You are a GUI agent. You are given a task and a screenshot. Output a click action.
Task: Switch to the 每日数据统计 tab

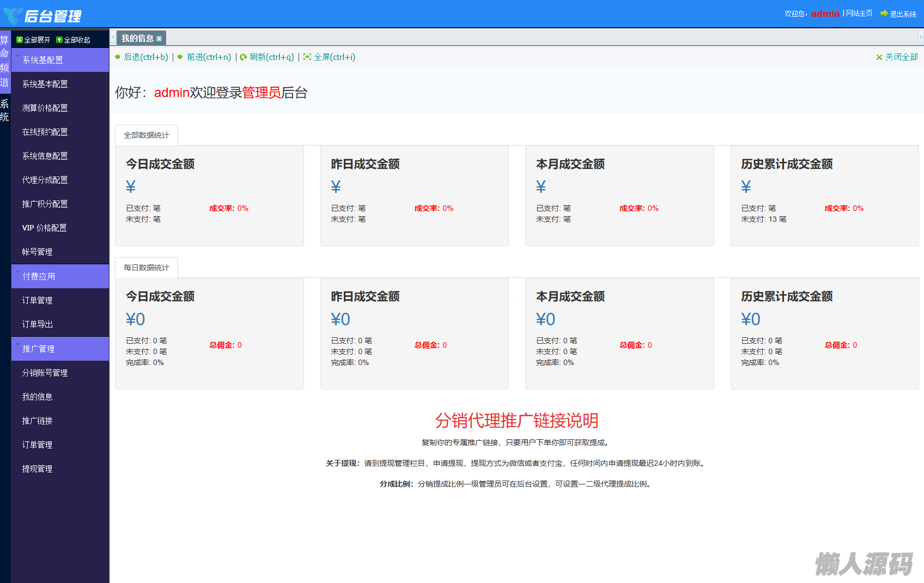pyautogui.click(x=146, y=268)
